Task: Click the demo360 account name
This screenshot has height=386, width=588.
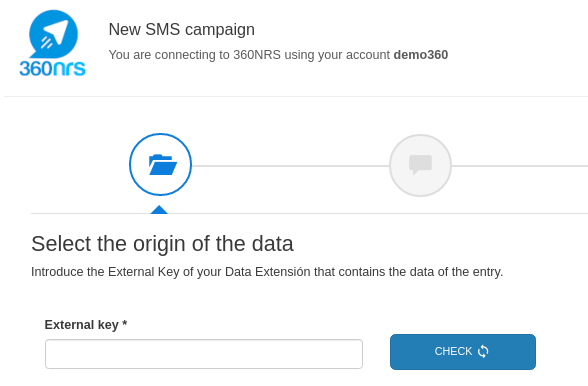Action: point(421,55)
